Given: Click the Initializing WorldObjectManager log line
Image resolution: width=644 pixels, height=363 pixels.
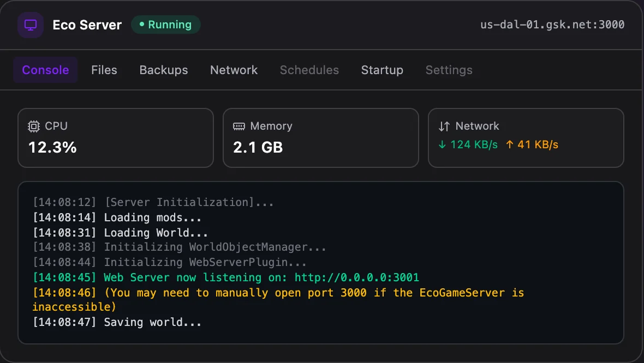Looking at the screenshot, I should point(180,247).
